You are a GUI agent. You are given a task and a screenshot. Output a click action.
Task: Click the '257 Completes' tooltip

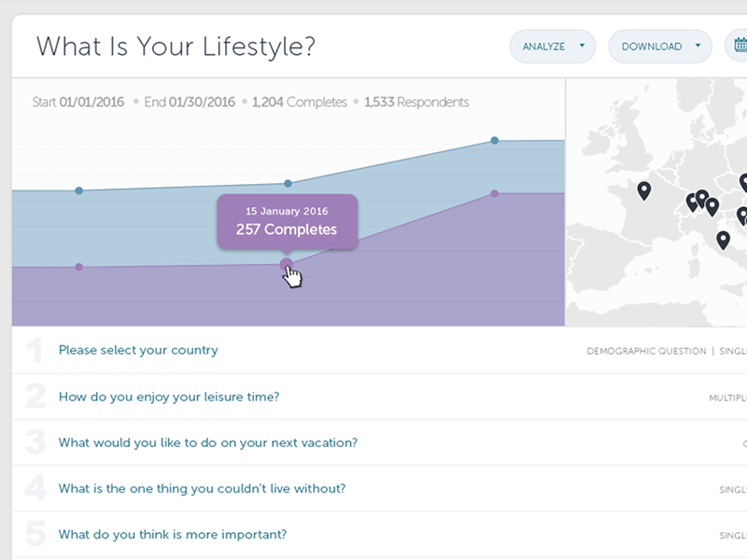[287, 221]
